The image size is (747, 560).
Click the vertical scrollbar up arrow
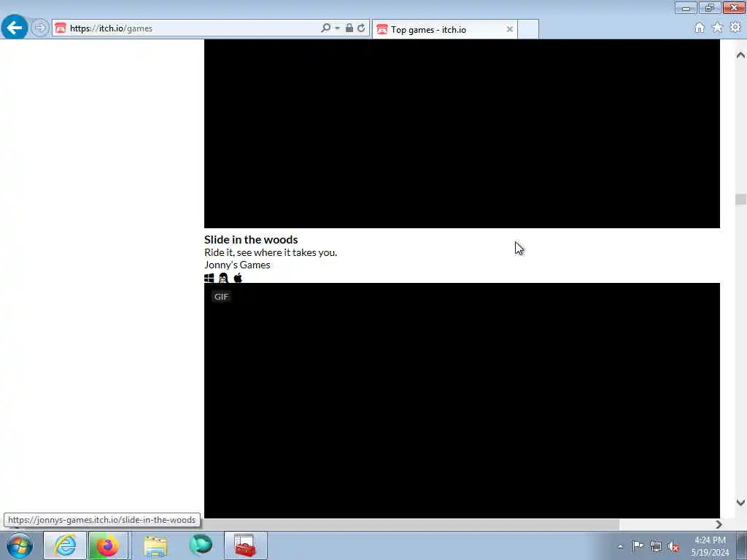[x=740, y=55]
